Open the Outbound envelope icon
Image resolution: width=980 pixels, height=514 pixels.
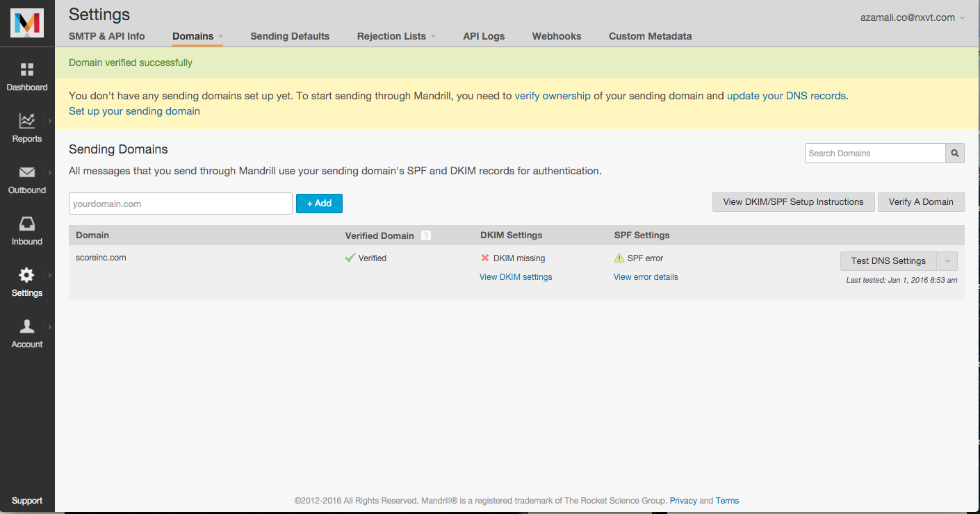(27, 172)
